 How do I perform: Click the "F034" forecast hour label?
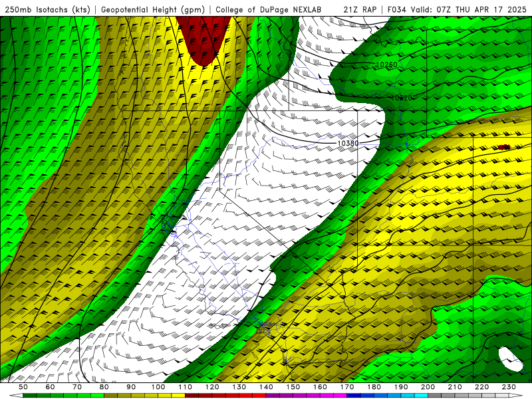(397, 9)
